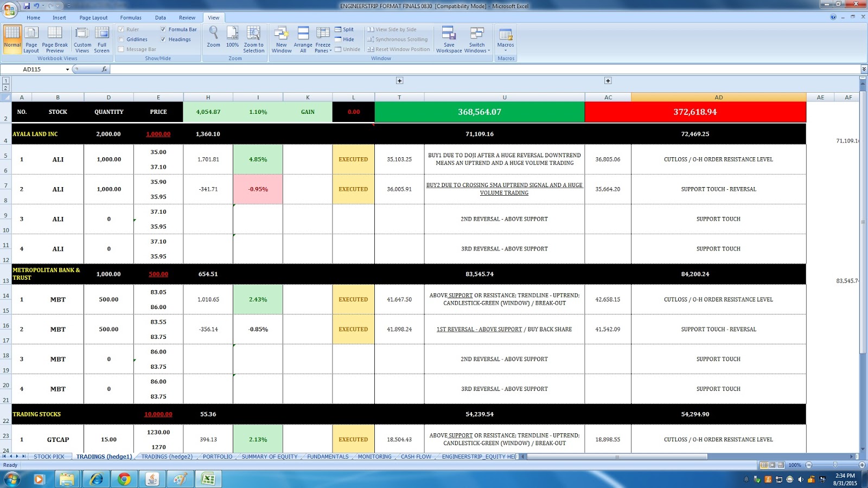Switch to STOCK PICK sheet tab
Image resolution: width=868 pixels, height=488 pixels.
click(x=49, y=457)
